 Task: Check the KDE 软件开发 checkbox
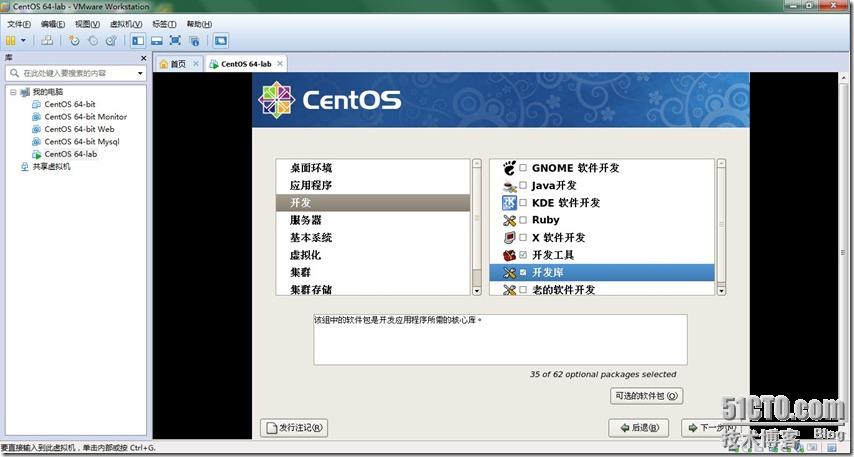[523, 203]
